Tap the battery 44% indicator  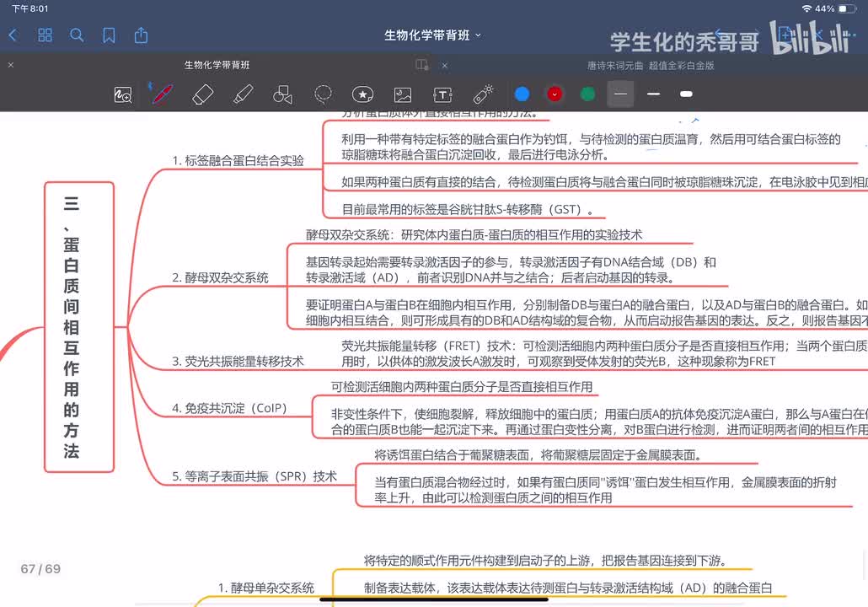coord(835,8)
